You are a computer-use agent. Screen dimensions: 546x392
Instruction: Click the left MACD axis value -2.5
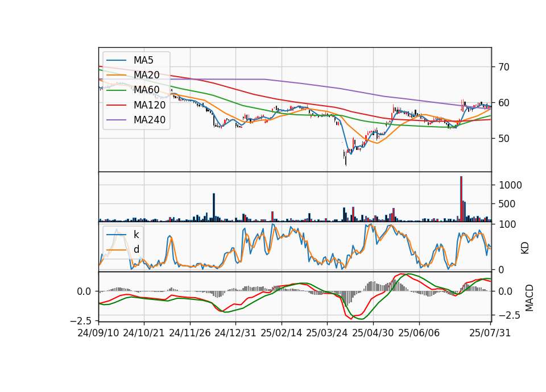(x=81, y=320)
